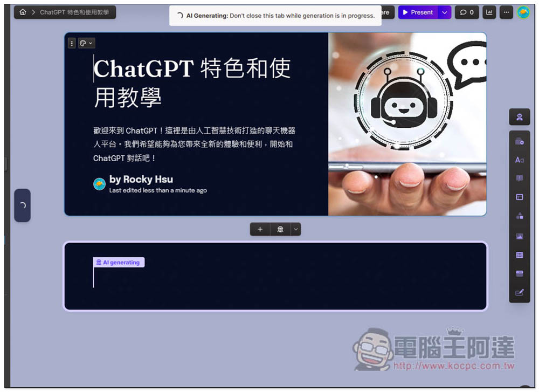The image size is (539, 392).
Task: Open the card templates icon in sidebar
Action: (519, 141)
